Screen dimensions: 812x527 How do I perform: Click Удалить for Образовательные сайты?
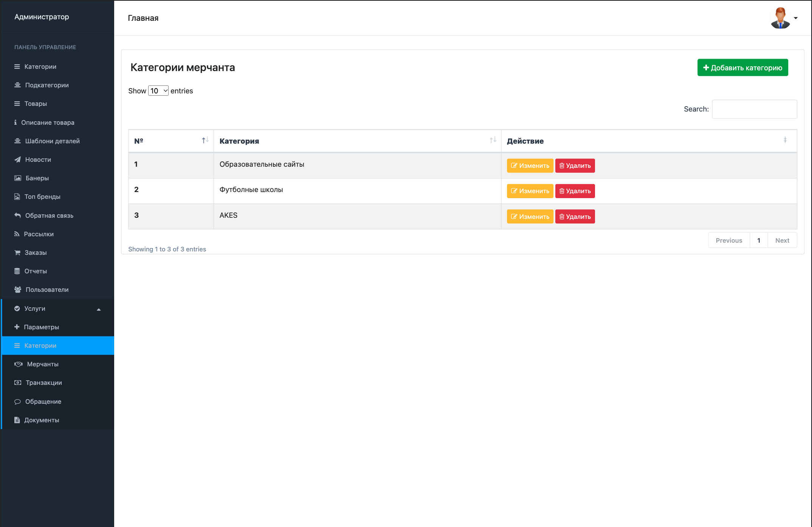click(575, 166)
